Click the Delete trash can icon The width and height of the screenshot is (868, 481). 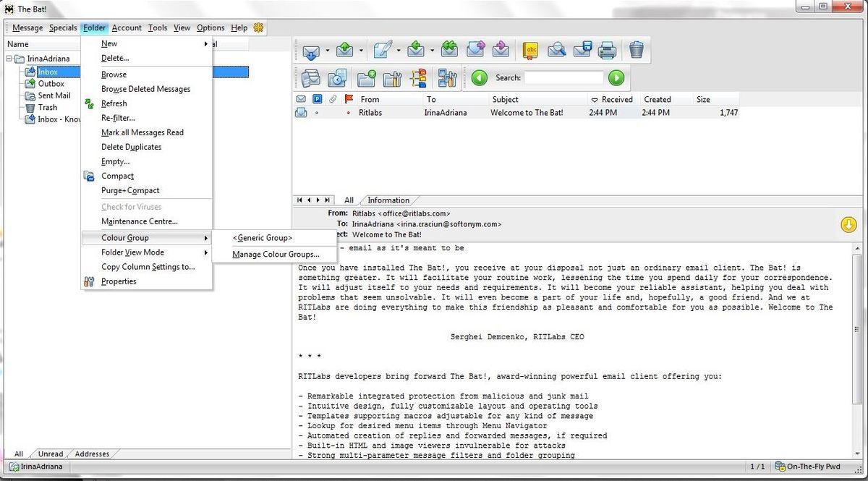636,50
